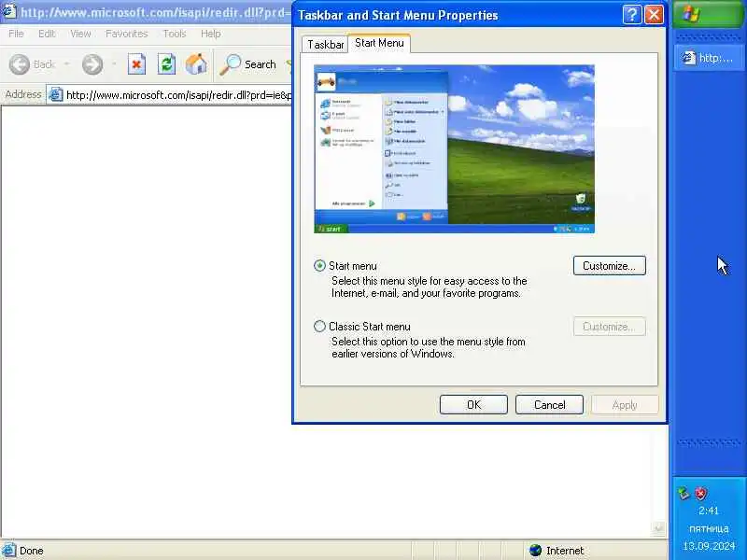Open the Search magnifier in browser toolbar
Viewport: 747px width, 560px height.
230,64
